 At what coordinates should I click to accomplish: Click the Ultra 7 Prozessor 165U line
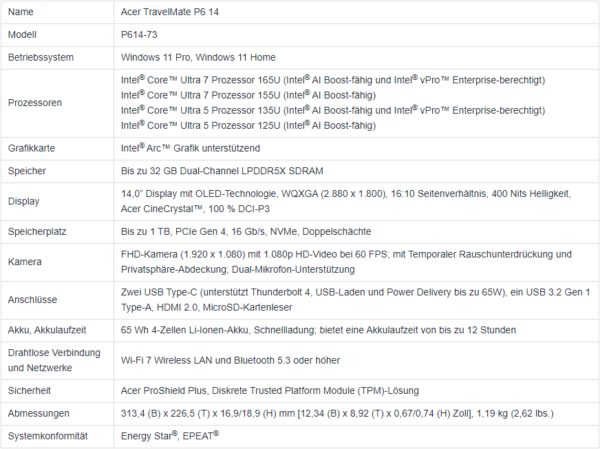point(333,80)
